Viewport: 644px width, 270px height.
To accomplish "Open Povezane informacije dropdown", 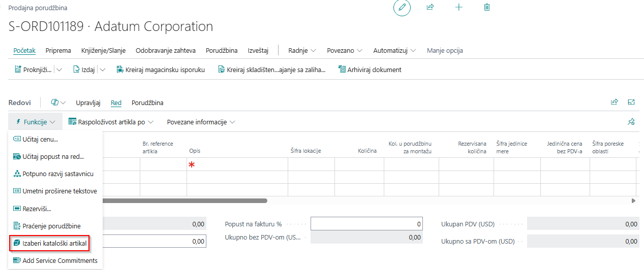I will pyautogui.click(x=201, y=122).
